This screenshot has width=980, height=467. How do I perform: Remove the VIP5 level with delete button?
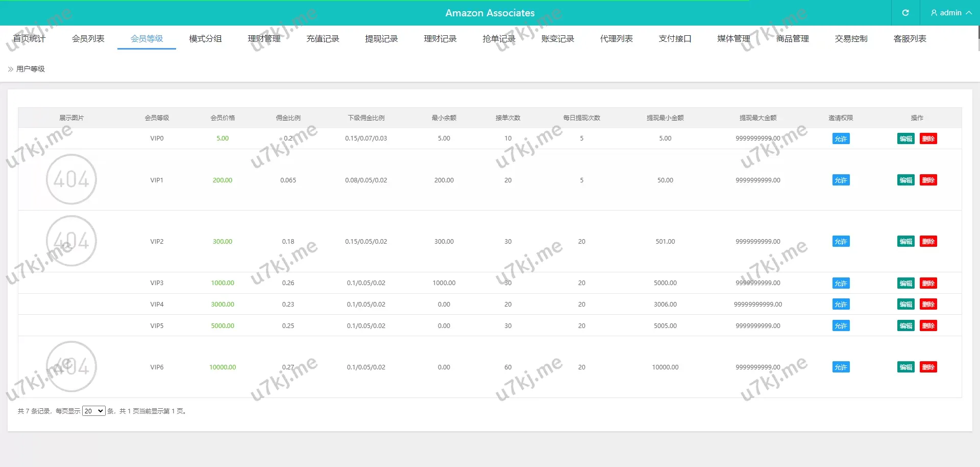pos(928,325)
